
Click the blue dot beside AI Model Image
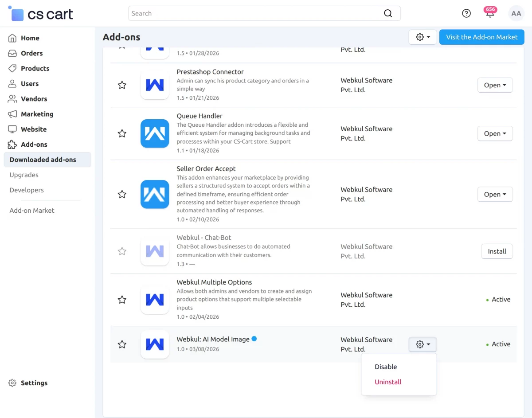pyautogui.click(x=254, y=339)
